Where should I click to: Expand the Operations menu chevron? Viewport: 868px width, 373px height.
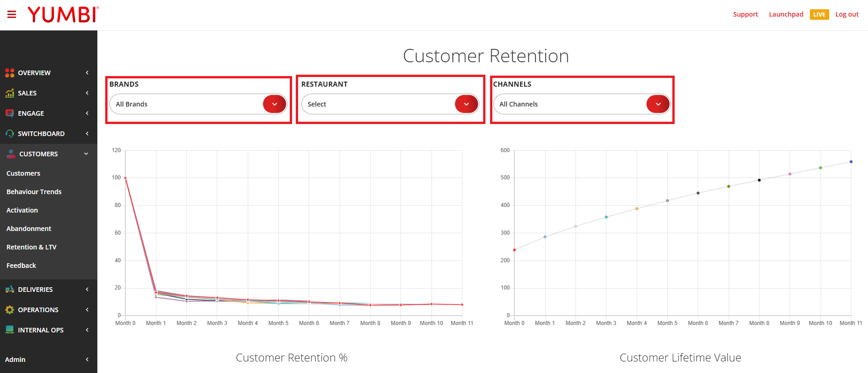87,310
